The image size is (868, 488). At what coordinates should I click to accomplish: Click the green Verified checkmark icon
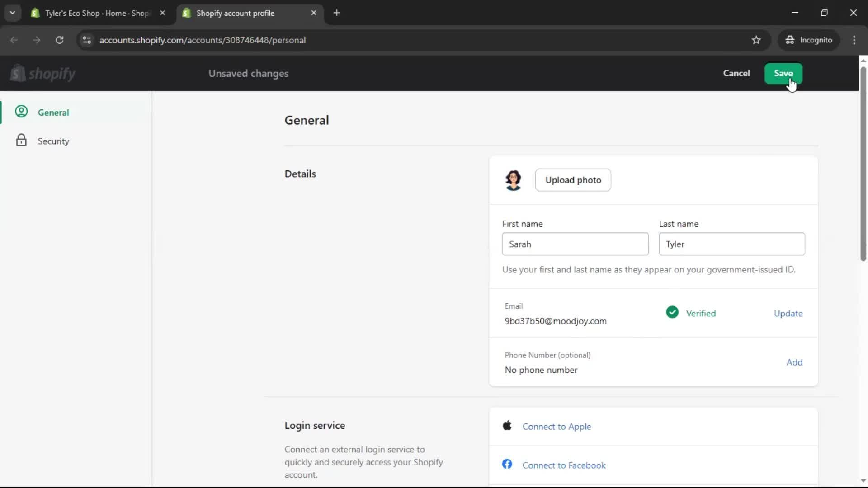pyautogui.click(x=672, y=312)
